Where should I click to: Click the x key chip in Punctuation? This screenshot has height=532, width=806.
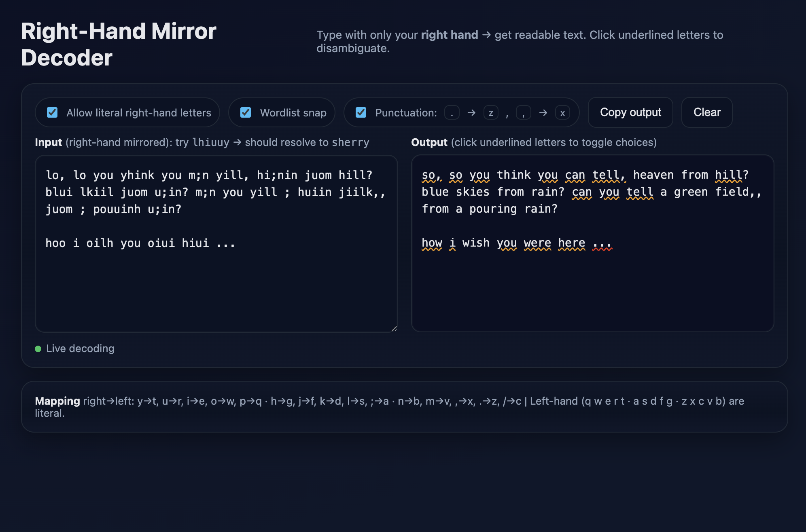click(x=562, y=113)
